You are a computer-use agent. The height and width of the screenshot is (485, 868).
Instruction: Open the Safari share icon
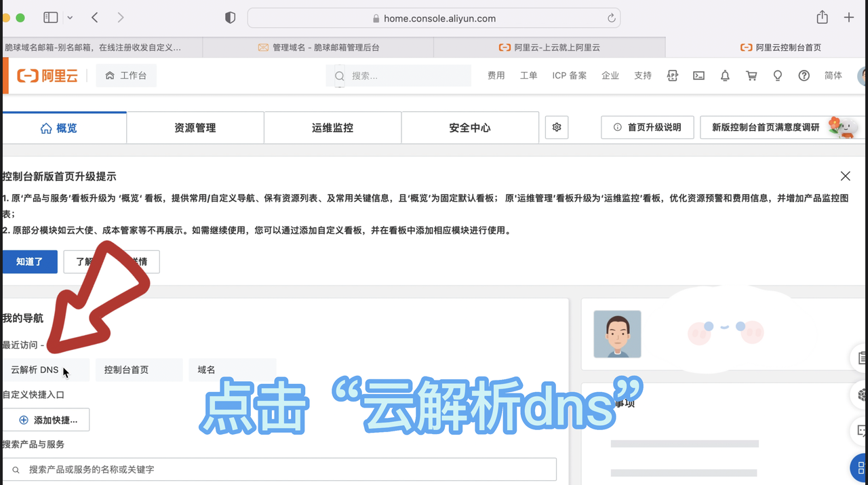(x=822, y=18)
